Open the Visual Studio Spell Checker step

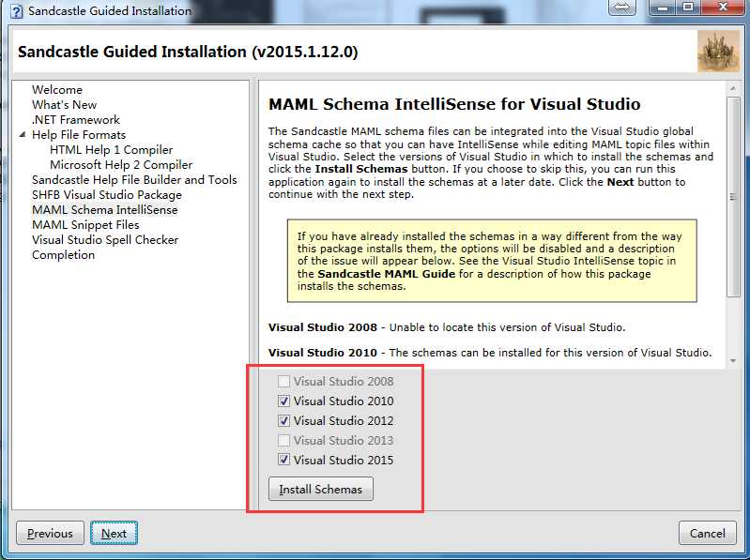pos(105,240)
